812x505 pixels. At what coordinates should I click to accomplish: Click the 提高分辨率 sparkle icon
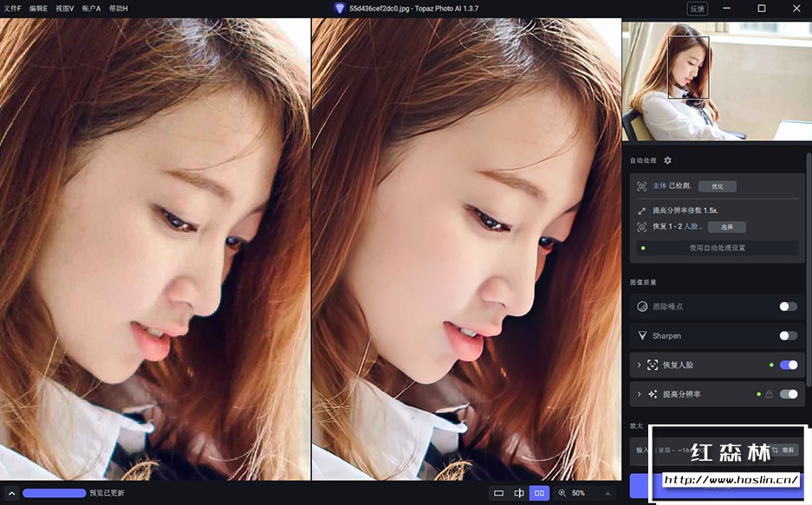(653, 394)
